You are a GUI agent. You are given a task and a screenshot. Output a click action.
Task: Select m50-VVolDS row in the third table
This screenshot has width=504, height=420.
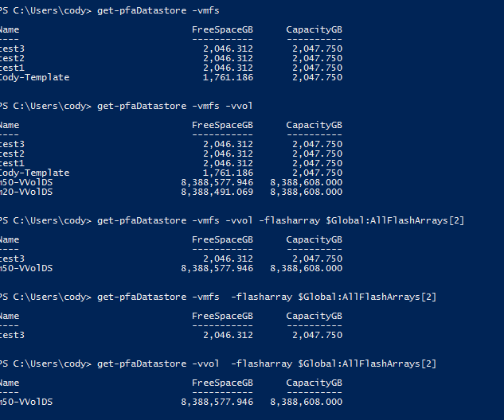pos(171,268)
